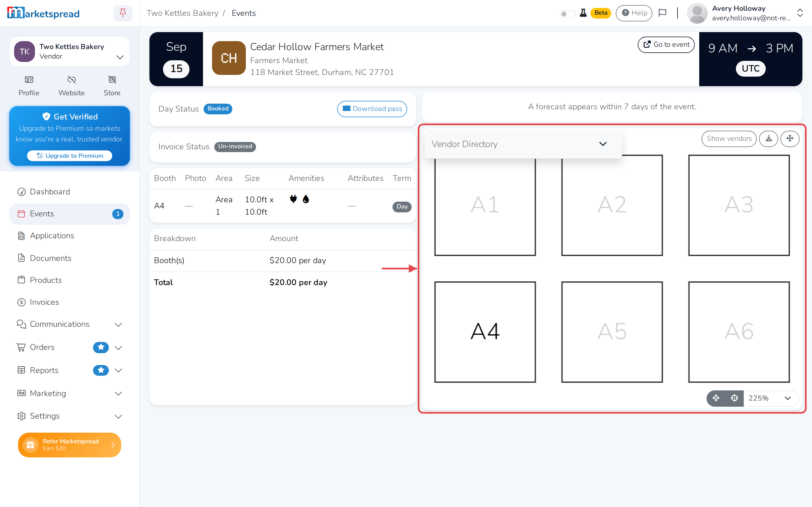Toggle Show vendors on the map

click(x=729, y=139)
